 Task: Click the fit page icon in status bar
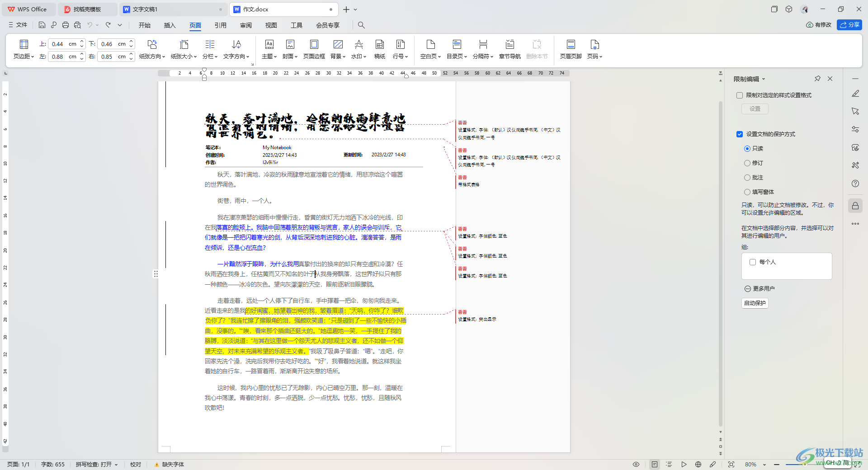click(x=731, y=464)
